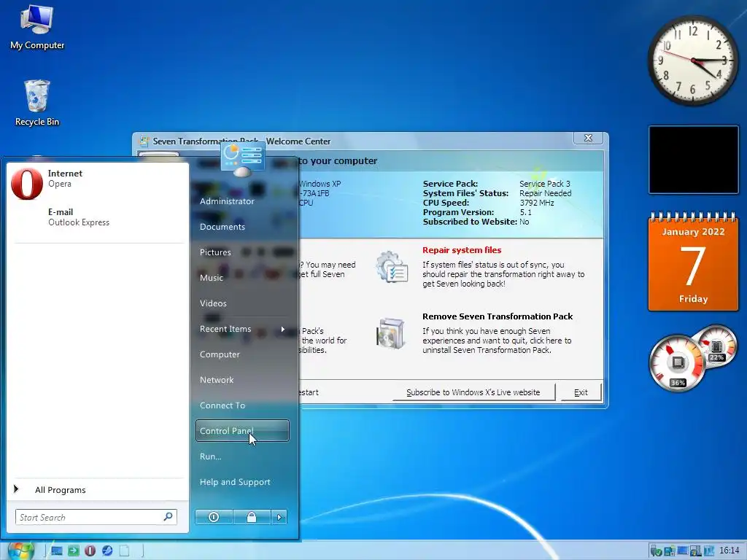Image resolution: width=747 pixels, height=560 pixels.
Task: Click the lock button in Start menu
Action: click(252, 517)
